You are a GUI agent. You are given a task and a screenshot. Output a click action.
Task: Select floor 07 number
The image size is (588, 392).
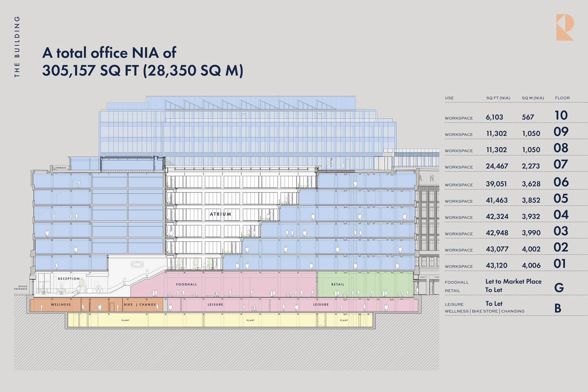(x=560, y=164)
